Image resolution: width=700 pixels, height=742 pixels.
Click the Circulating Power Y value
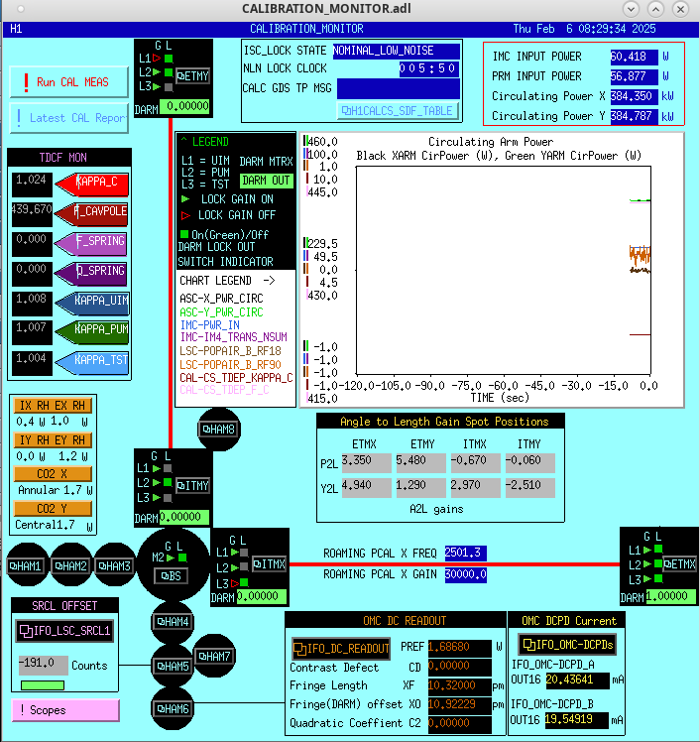point(634,116)
